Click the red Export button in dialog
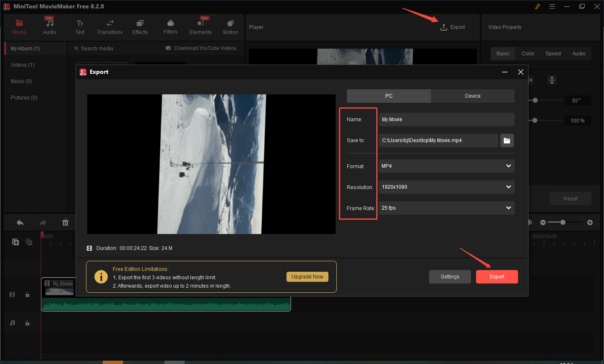This screenshot has width=604, height=364. coord(497,277)
